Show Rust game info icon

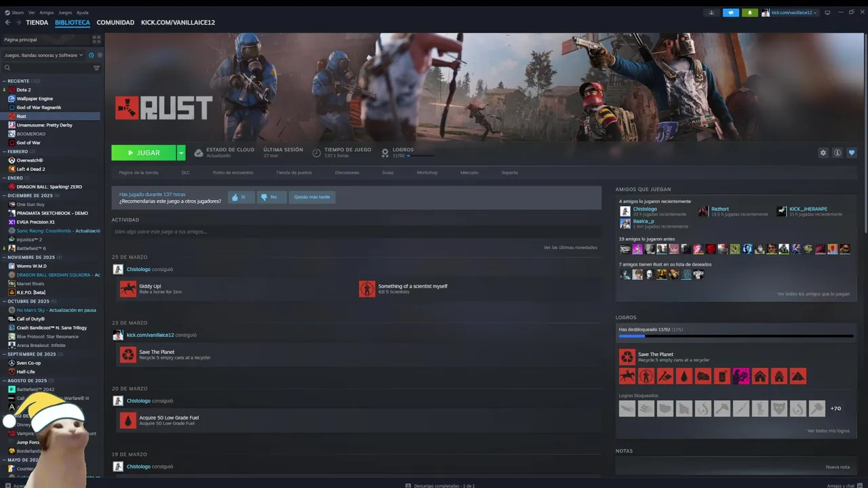click(837, 152)
